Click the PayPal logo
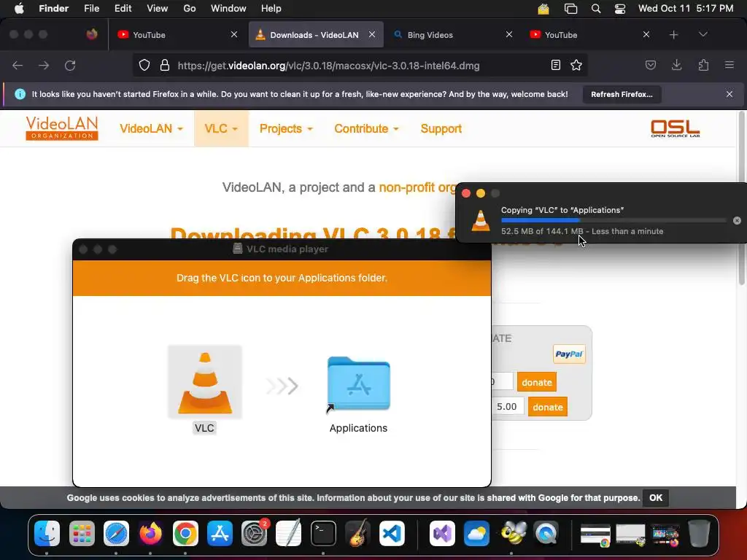The width and height of the screenshot is (747, 560). [x=569, y=354]
